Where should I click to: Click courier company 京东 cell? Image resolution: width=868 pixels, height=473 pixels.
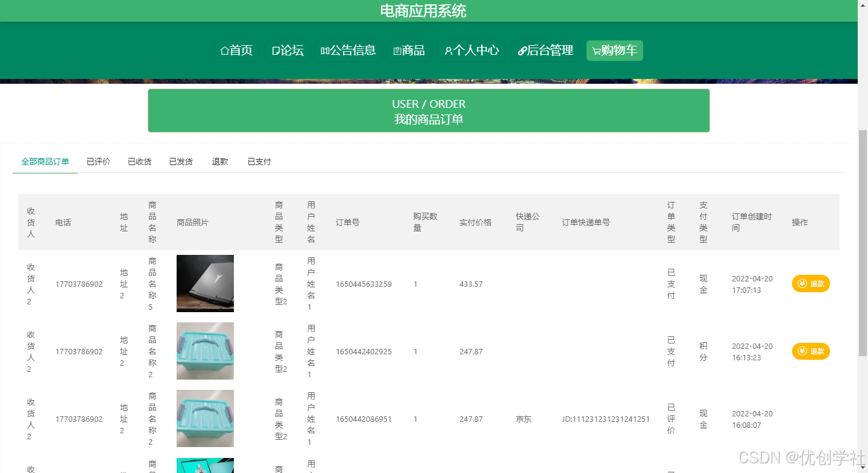click(524, 419)
